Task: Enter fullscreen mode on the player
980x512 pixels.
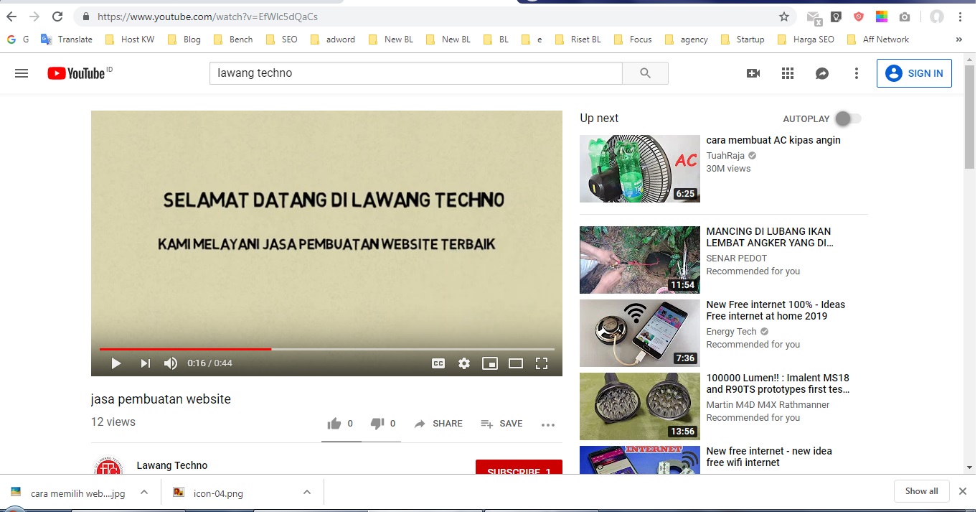Action: pos(542,363)
